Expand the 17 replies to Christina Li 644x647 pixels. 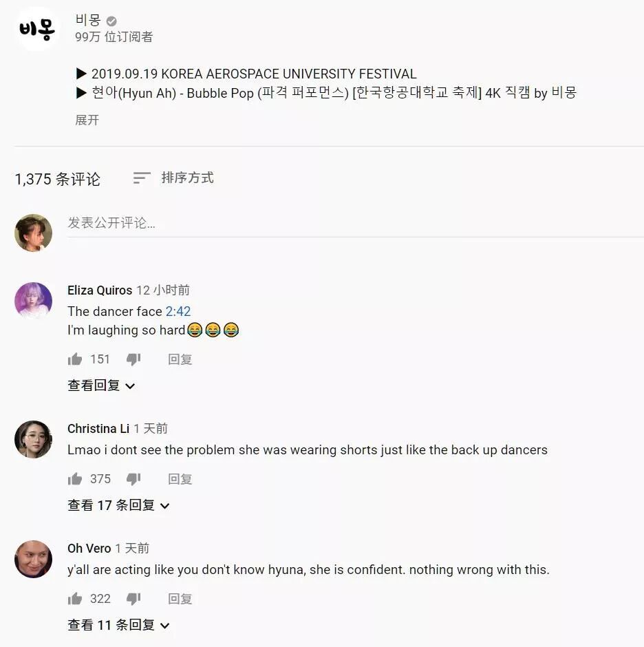tap(118, 505)
